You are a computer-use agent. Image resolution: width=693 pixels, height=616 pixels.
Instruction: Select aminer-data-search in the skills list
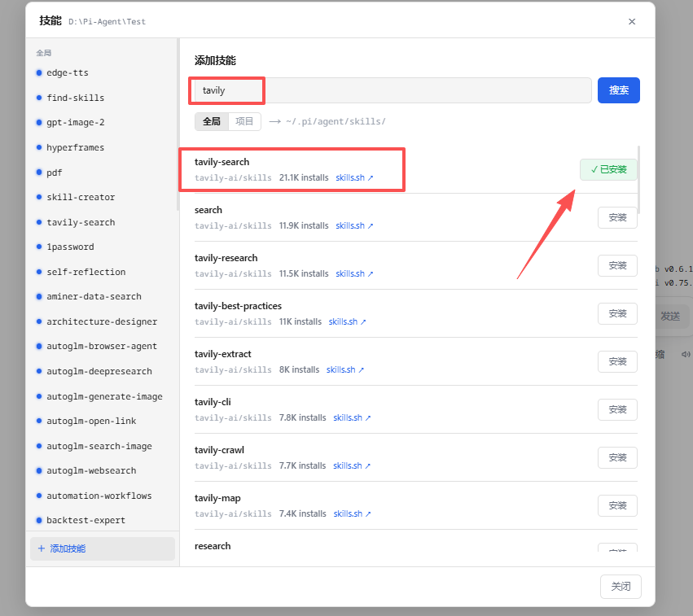(94, 297)
